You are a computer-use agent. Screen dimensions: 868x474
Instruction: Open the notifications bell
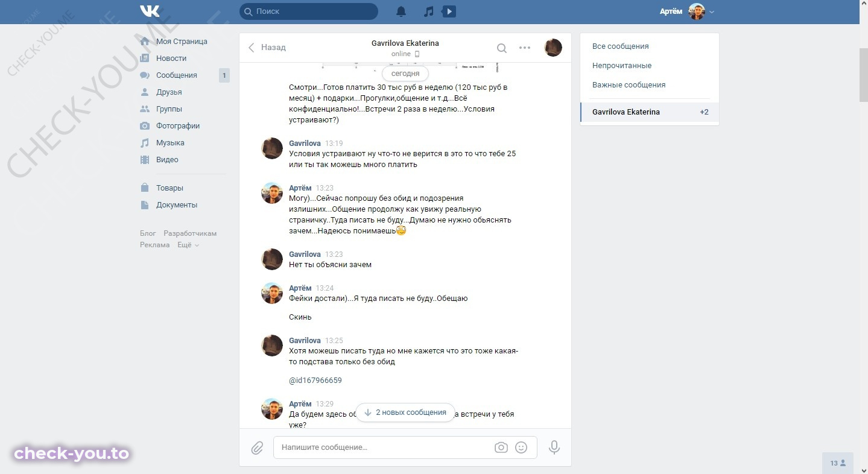click(401, 11)
